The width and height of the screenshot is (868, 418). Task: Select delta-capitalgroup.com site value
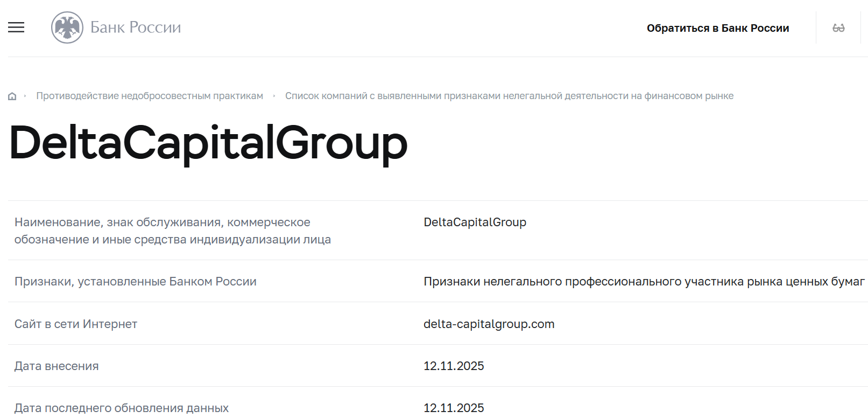[x=489, y=324]
